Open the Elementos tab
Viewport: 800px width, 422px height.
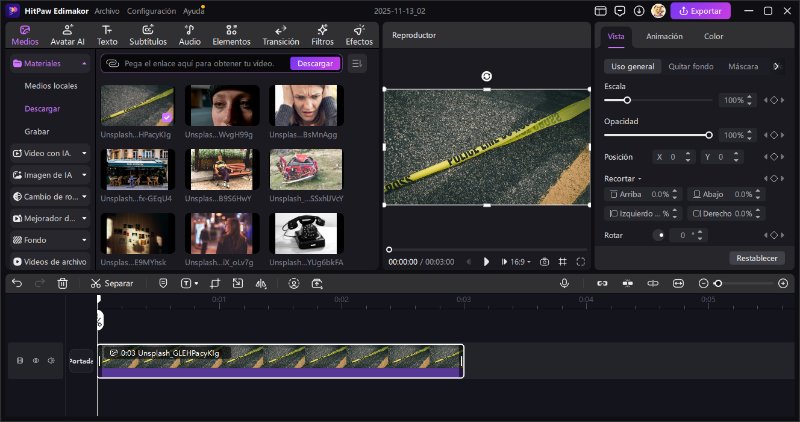coord(231,35)
